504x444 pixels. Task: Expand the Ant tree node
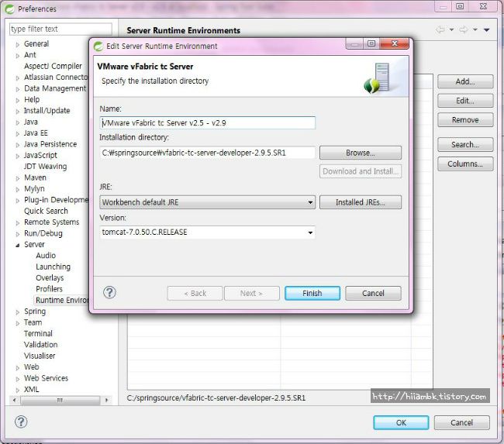point(18,56)
